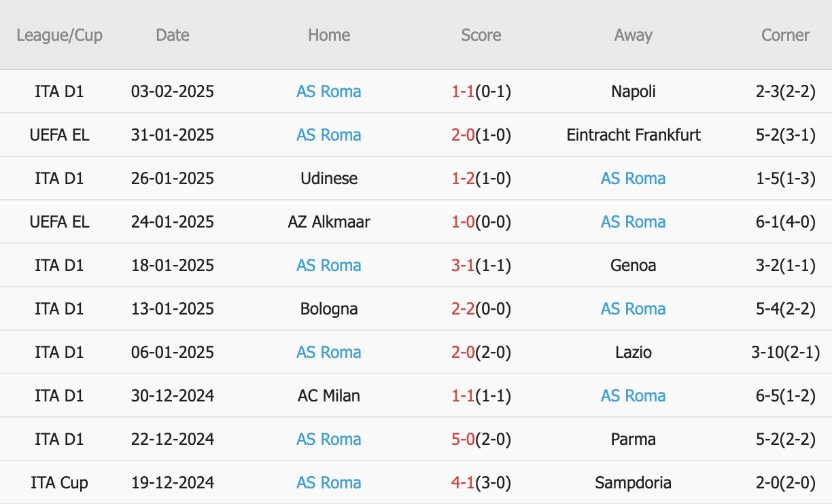Open the Lazio away team entry
The height and width of the screenshot is (504, 832).
coord(634,353)
